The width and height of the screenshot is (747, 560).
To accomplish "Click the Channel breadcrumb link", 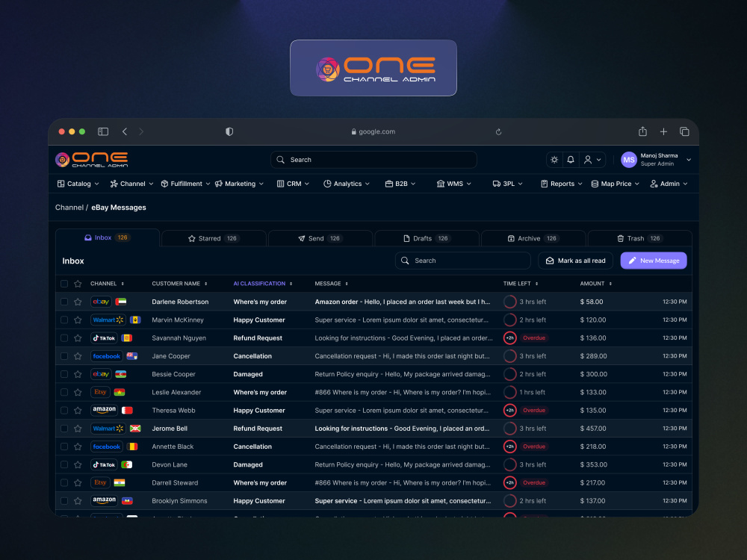I will pyautogui.click(x=69, y=208).
